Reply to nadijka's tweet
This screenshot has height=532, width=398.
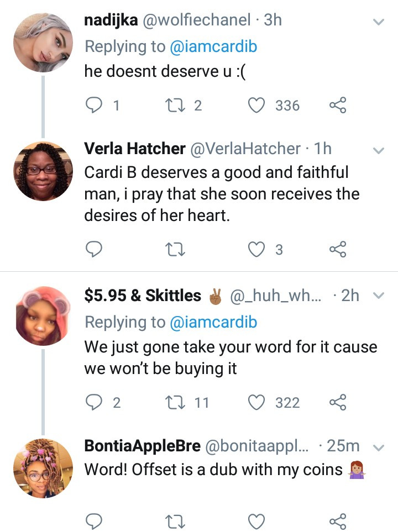[x=95, y=105]
